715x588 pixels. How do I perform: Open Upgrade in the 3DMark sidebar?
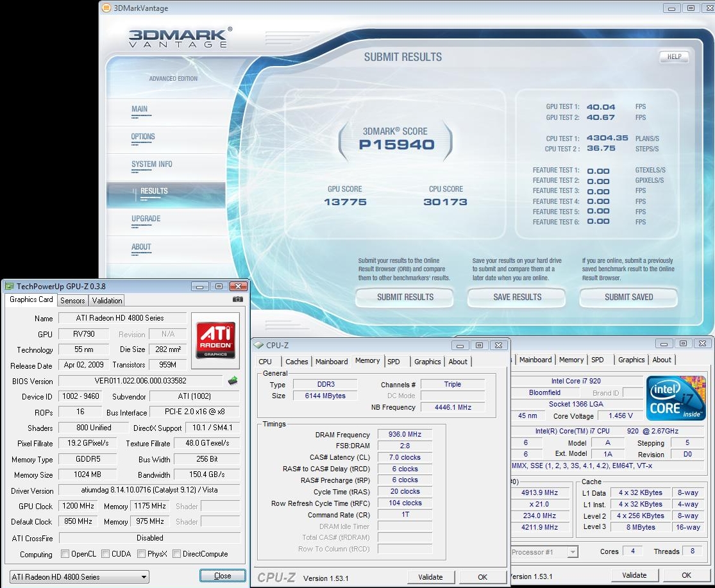click(x=146, y=219)
